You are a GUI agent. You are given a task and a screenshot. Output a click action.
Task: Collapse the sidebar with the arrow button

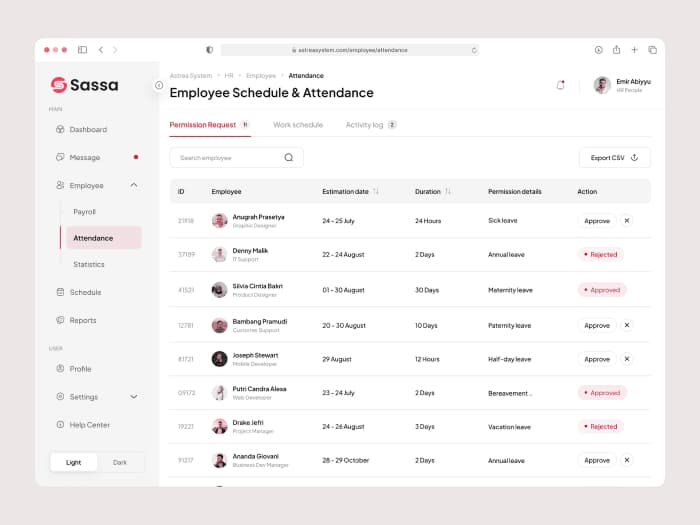coord(159,85)
